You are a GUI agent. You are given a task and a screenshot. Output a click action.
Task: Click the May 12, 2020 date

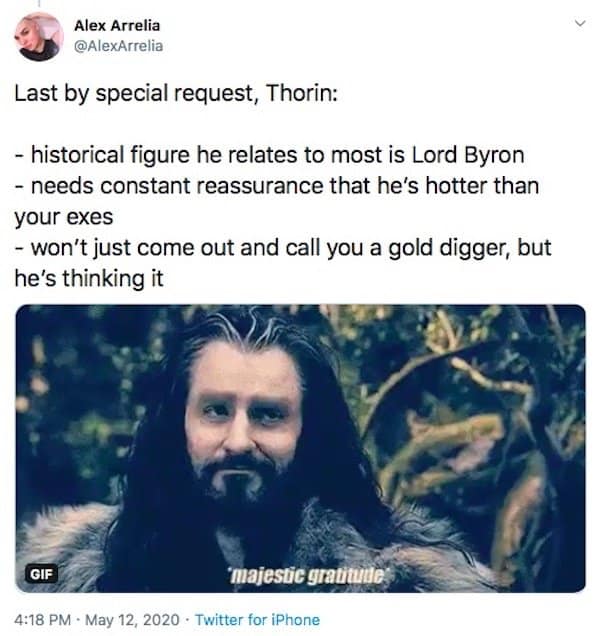(132, 620)
